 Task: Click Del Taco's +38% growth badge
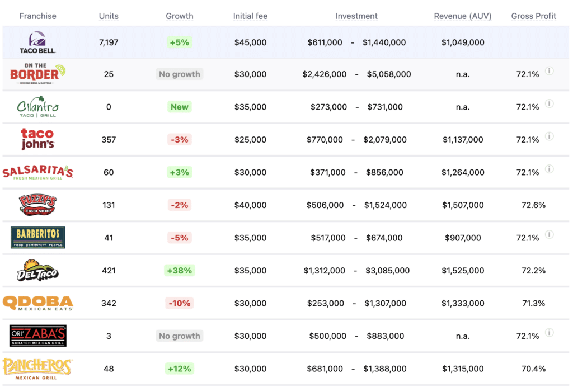[180, 271]
